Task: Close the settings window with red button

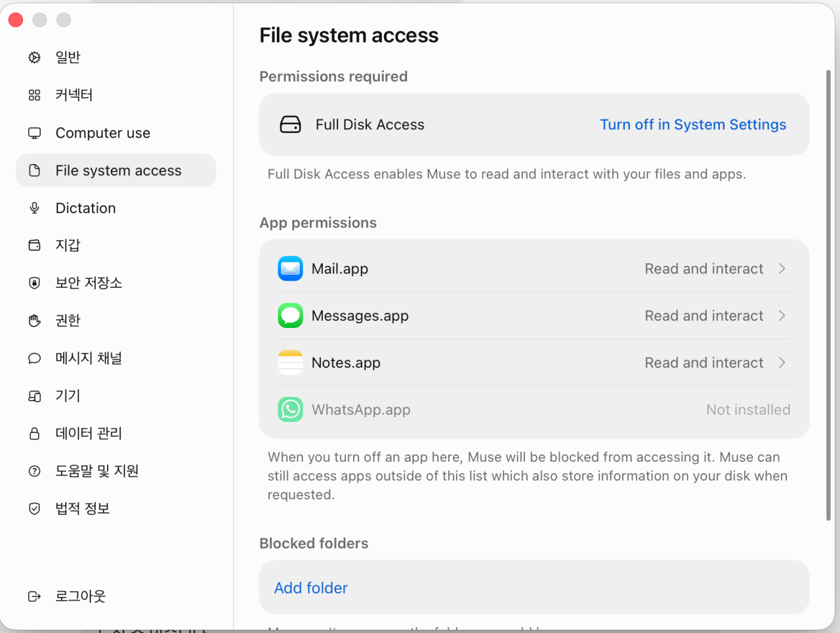Action: [x=16, y=20]
